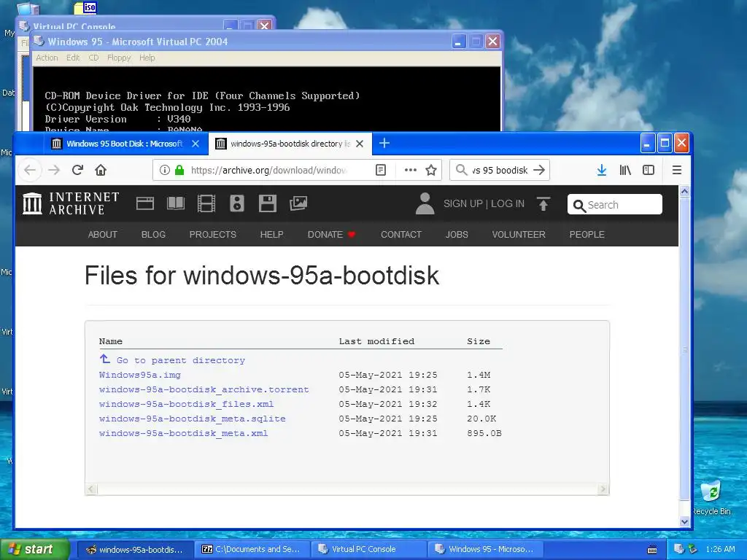Image resolution: width=747 pixels, height=560 pixels.
Task: Open Firefox downloads panel
Action: 602,170
